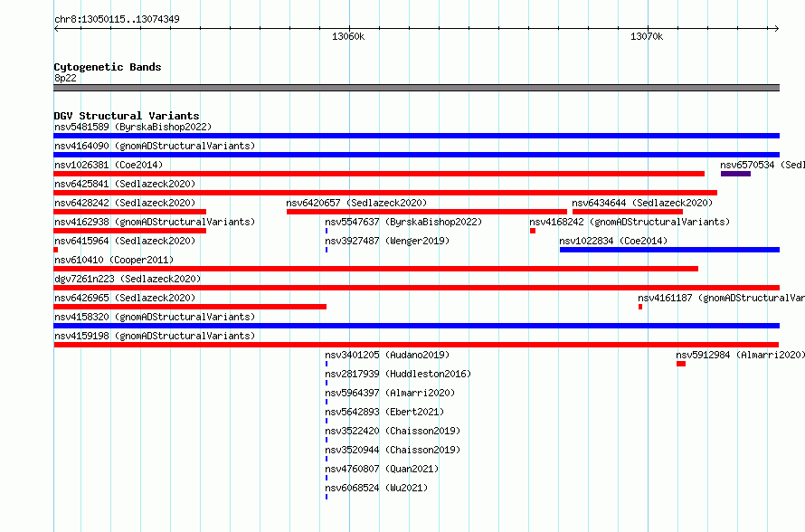Viewport: 805px width, 532px height.
Task: Click the blue tick under nsv5547637
Action: [x=327, y=231]
